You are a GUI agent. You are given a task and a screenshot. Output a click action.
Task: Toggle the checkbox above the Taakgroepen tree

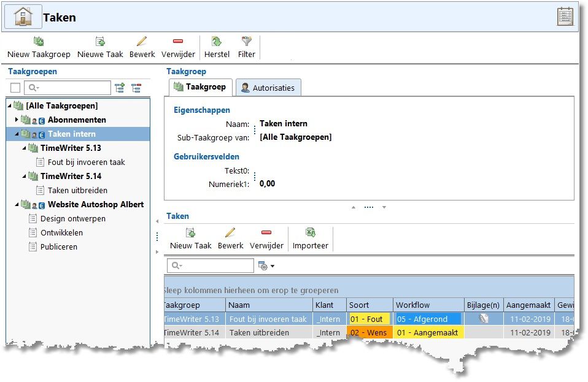click(15, 88)
